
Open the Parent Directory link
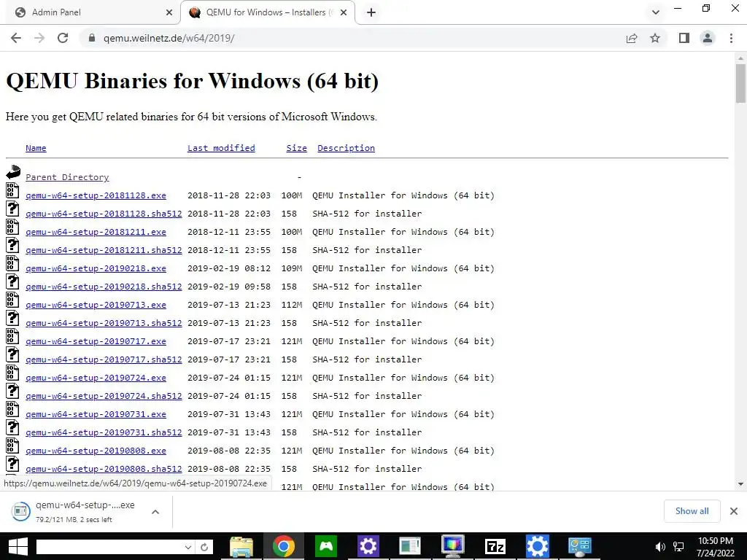[x=67, y=177]
